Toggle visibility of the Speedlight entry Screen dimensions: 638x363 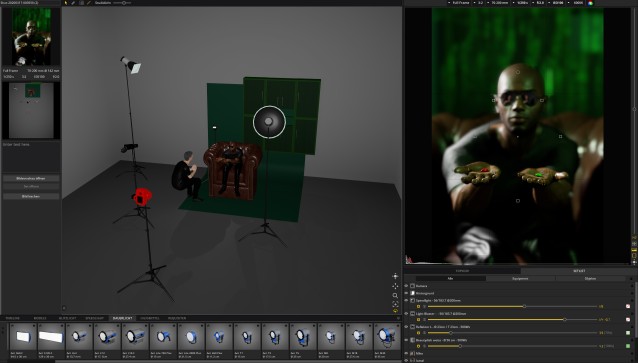(x=406, y=300)
